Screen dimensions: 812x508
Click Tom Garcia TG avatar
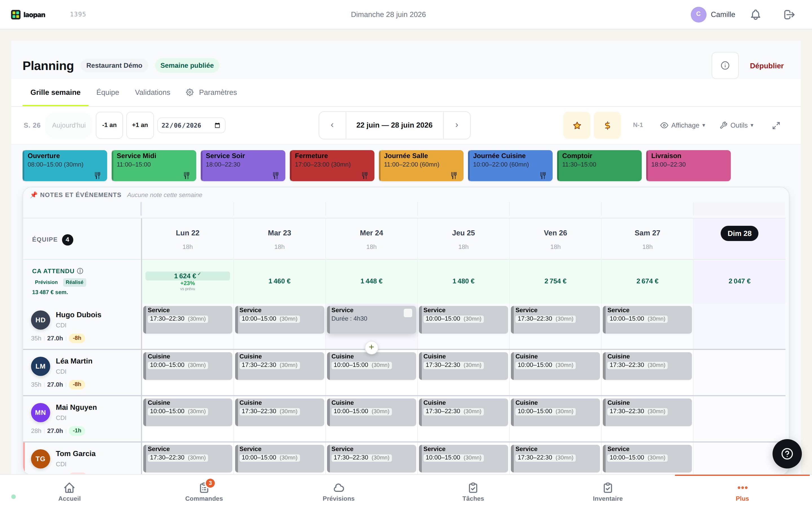coord(40,459)
